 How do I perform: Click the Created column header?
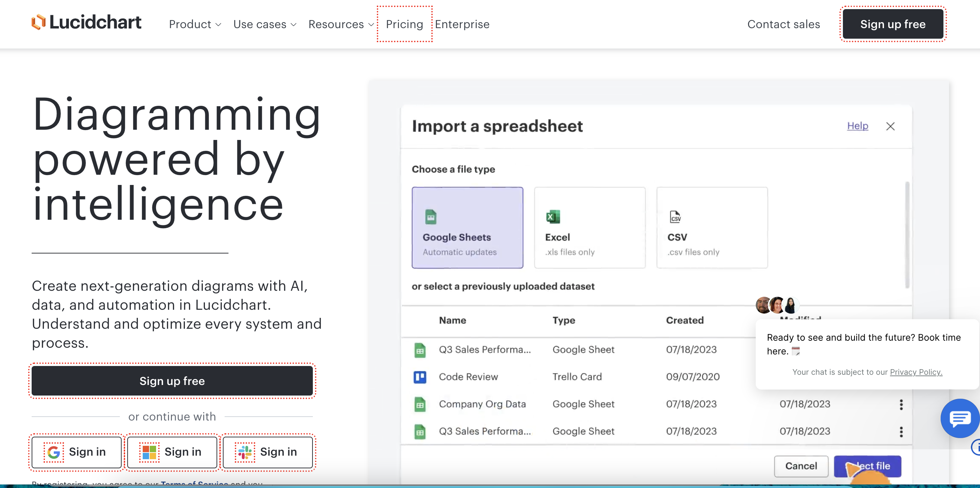[x=685, y=321]
